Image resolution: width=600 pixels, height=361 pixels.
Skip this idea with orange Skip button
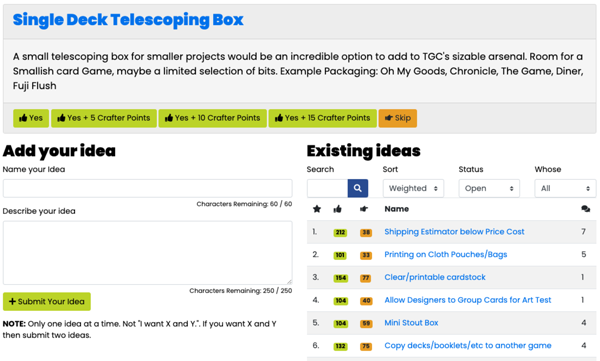[x=398, y=118]
